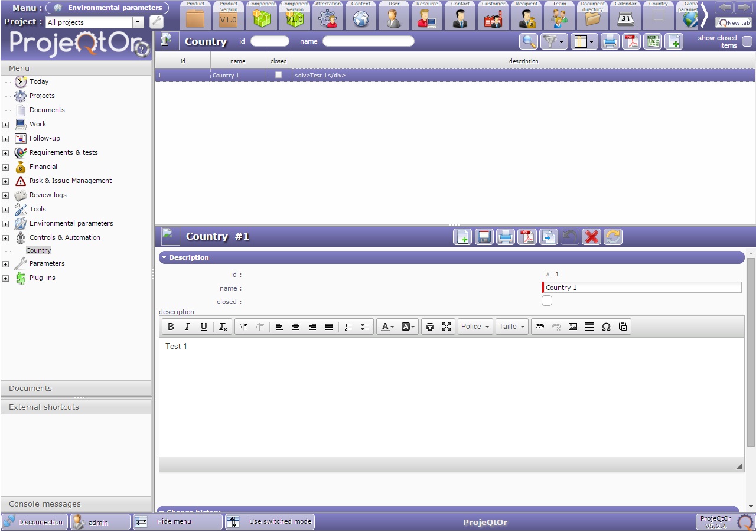
Task: Open the External shortcuts panel
Action: pyautogui.click(x=76, y=407)
